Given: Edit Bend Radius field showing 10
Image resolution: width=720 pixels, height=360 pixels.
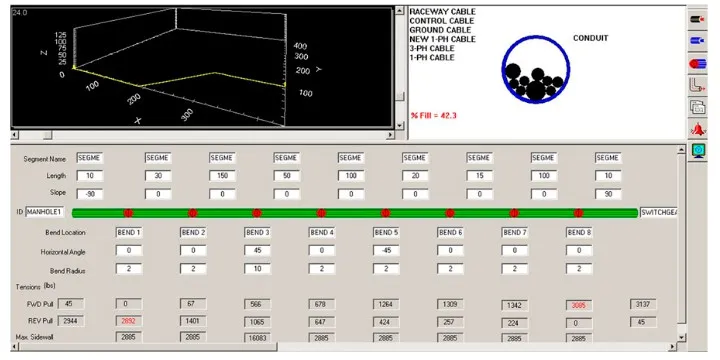Looking at the screenshot, I should pos(257,269).
